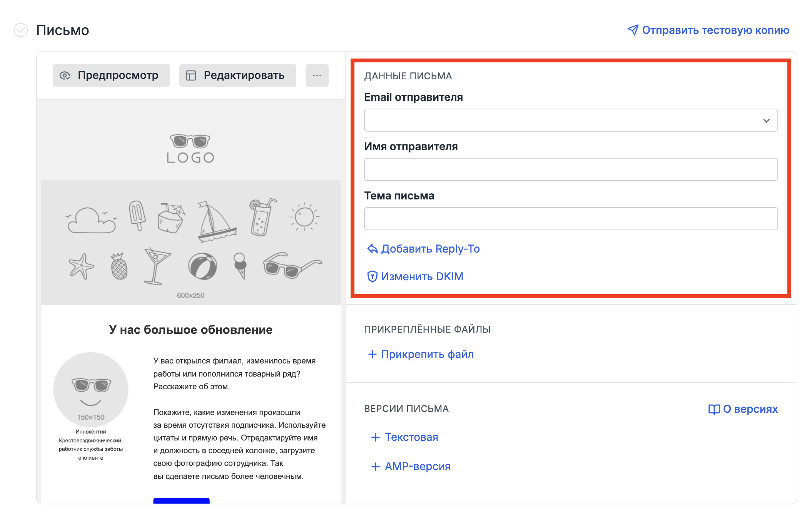Click the eye icon on Предпросмотр
812x509 pixels.
[x=65, y=75]
